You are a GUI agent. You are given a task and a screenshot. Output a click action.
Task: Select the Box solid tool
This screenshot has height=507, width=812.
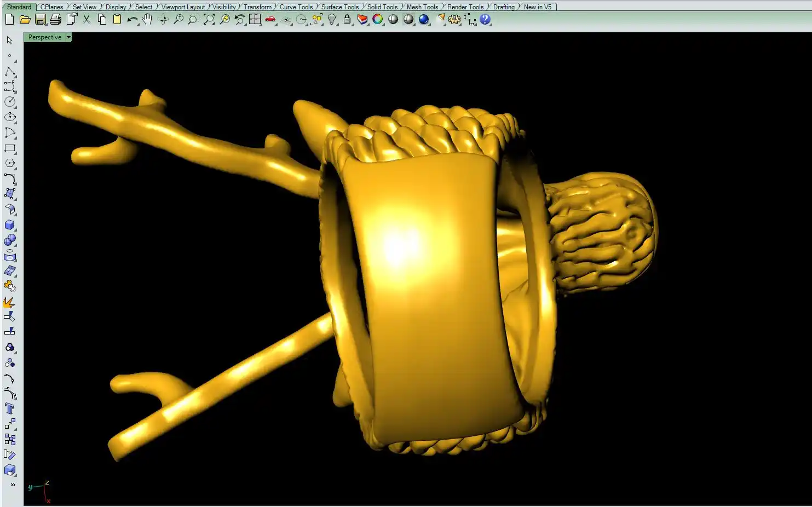pyautogui.click(x=10, y=225)
